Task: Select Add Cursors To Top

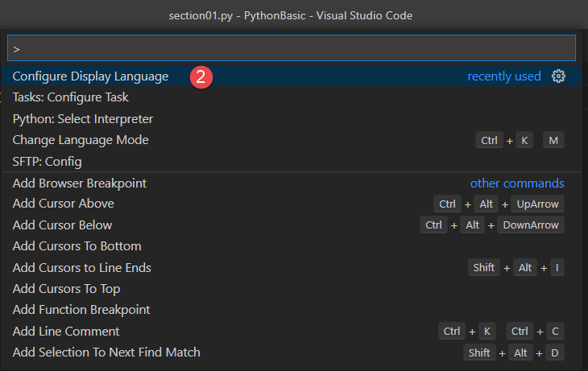Action: pyautogui.click(x=67, y=288)
